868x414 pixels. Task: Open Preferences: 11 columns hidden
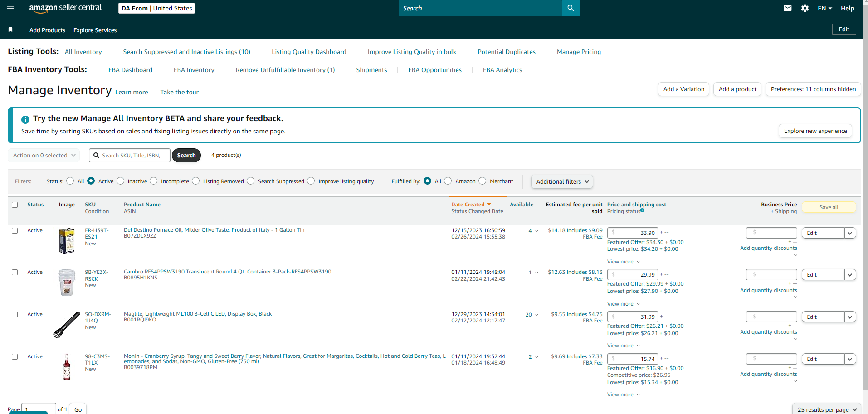pos(813,89)
